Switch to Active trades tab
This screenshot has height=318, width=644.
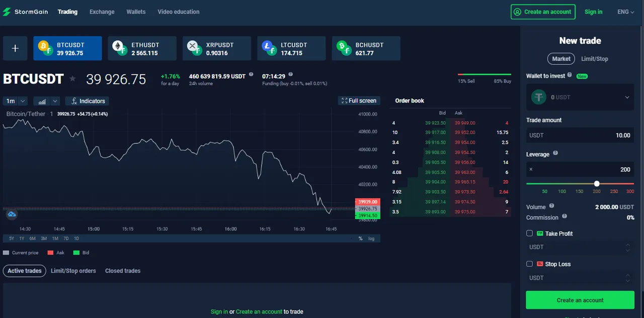coord(24,271)
